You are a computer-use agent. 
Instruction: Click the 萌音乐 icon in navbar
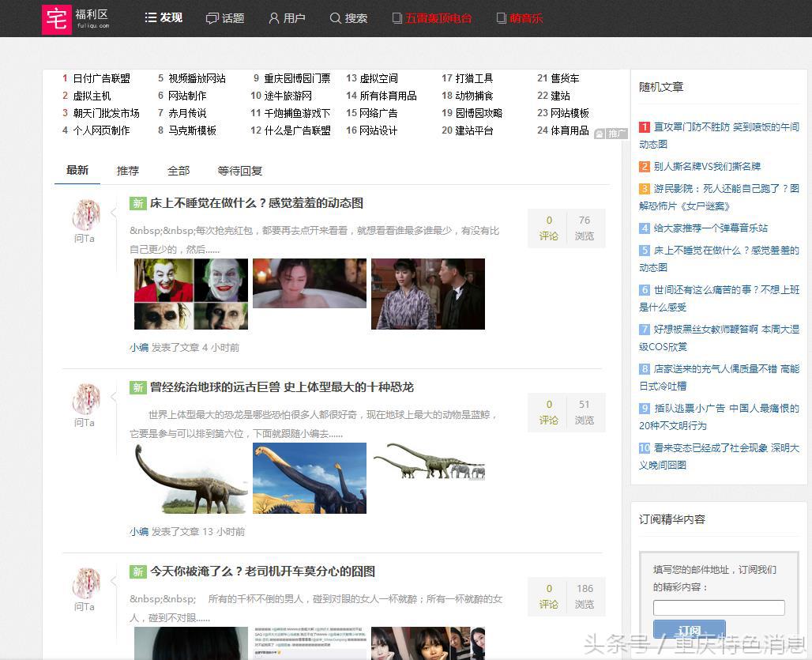tap(500, 17)
